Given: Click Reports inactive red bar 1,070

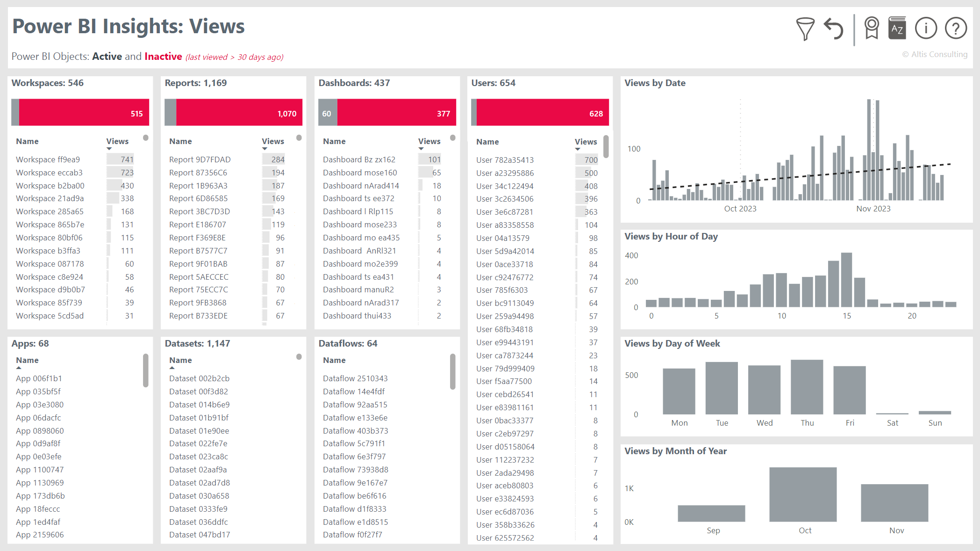Looking at the screenshot, I should point(239,112).
